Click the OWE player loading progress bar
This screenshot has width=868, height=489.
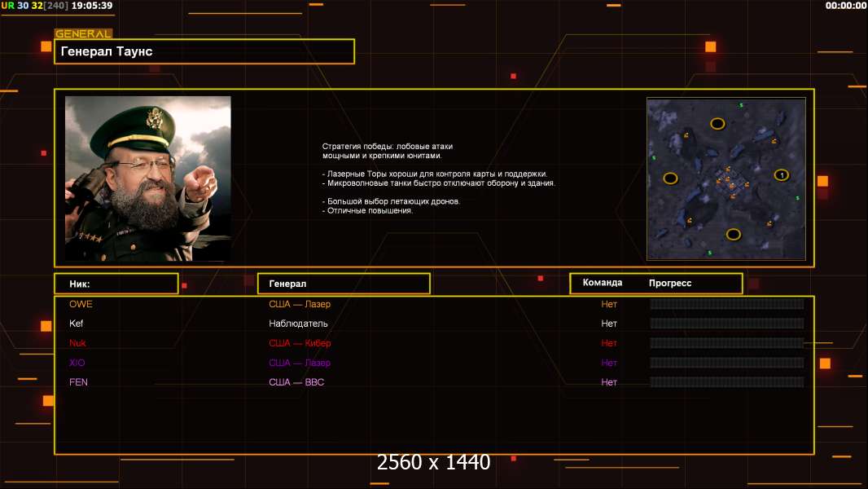(x=726, y=304)
